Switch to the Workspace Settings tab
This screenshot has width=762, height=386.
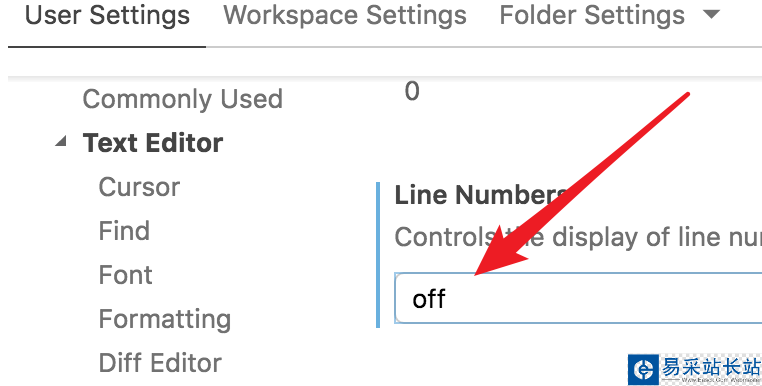(x=345, y=16)
